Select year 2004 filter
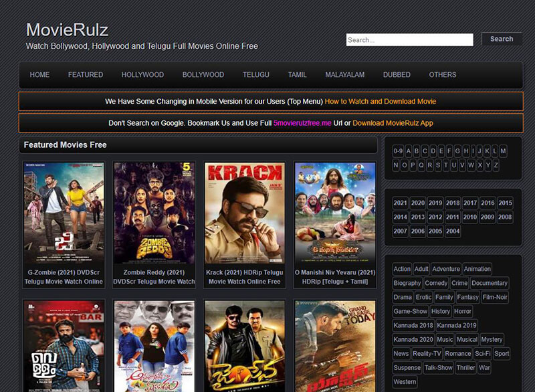 453,231
